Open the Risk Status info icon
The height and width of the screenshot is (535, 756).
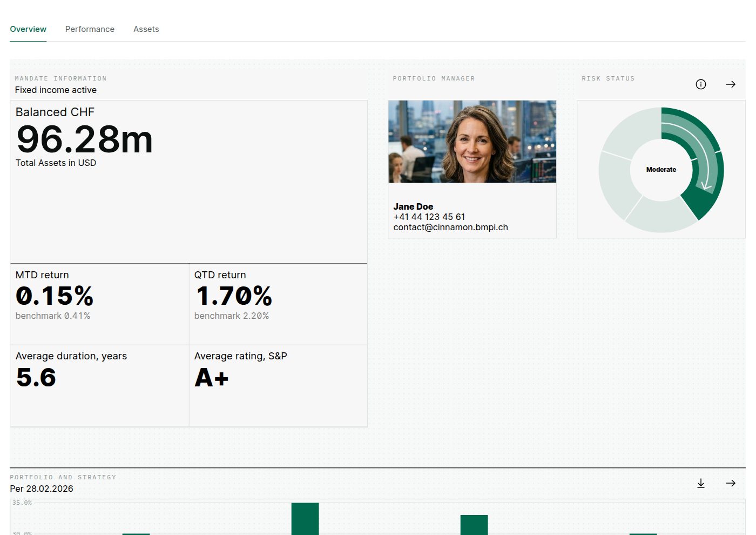pyautogui.click(x=701, y=84)
